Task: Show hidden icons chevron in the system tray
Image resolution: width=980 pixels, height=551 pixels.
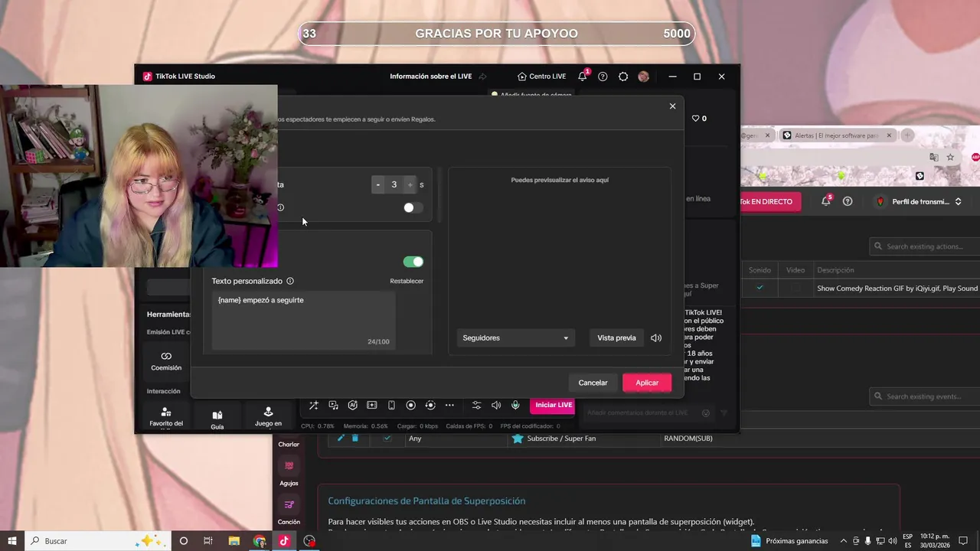Action: [844, 541]
